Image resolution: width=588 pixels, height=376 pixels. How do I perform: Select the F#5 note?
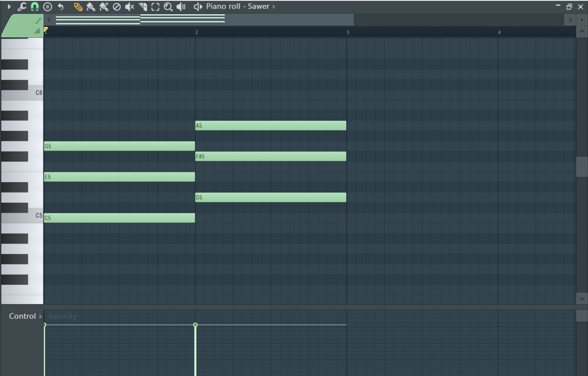270,156
